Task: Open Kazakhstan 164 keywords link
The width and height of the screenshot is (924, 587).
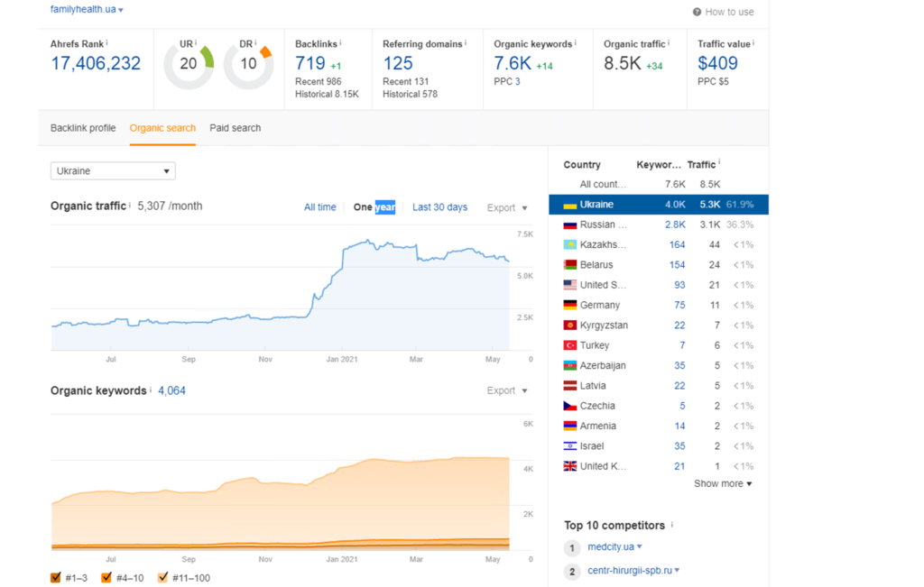Action: click(677, 245)
